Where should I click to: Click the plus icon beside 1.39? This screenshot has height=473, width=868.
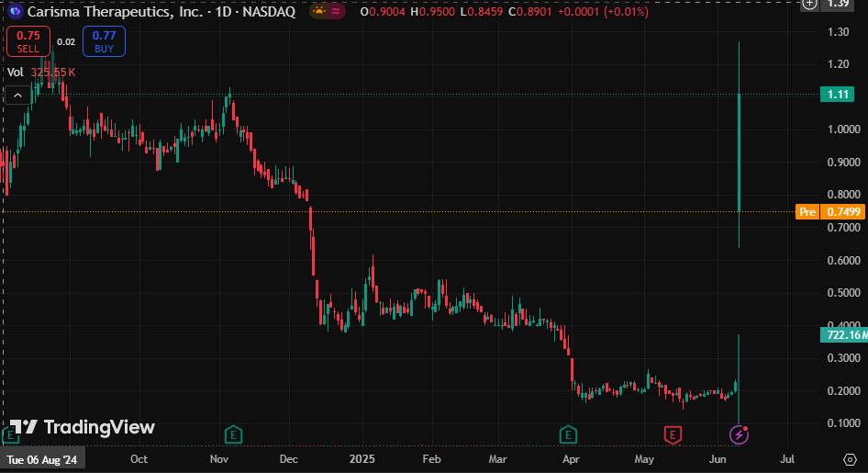(x=810, y=5)
